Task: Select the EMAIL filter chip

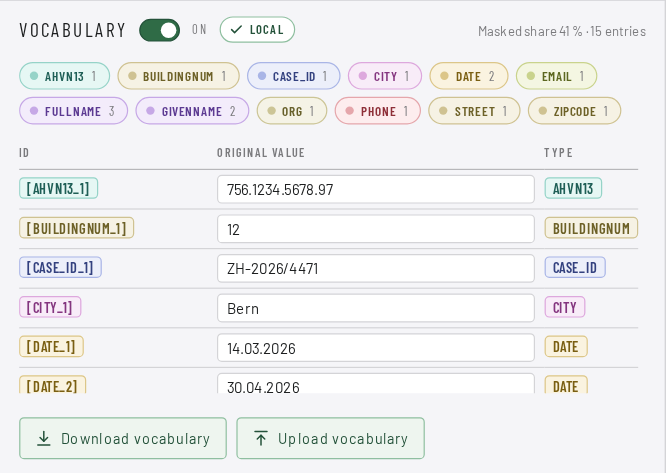Action: click(556, 76)
